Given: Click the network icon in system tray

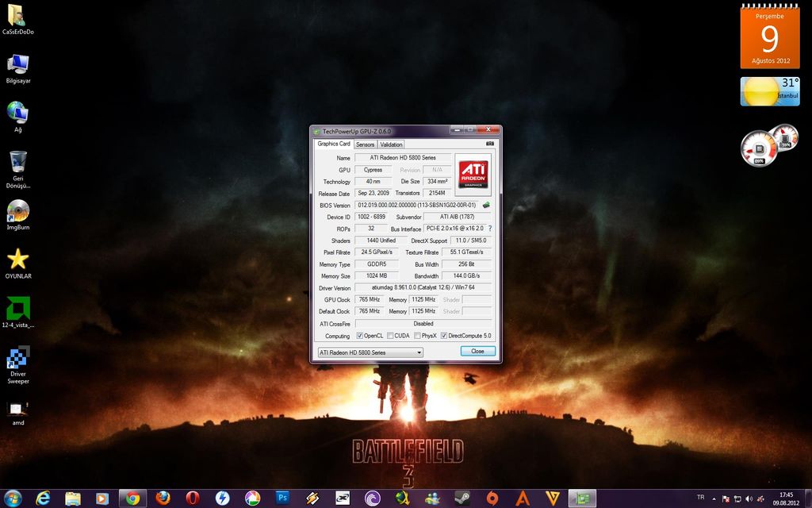Looking at the screenshot, I should (x=737, y=498).
